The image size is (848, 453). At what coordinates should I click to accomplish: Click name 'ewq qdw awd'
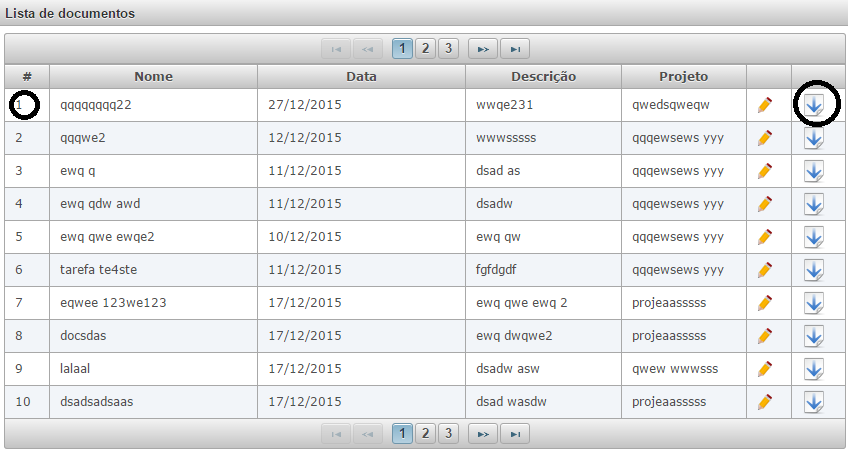(100, 204)
